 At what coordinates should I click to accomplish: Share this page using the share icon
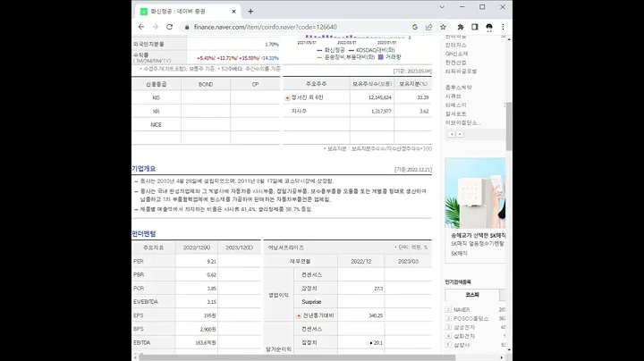428,27
